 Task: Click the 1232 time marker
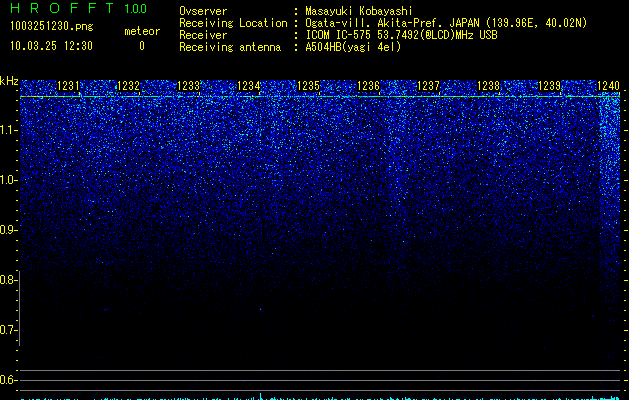coord(128,86)
